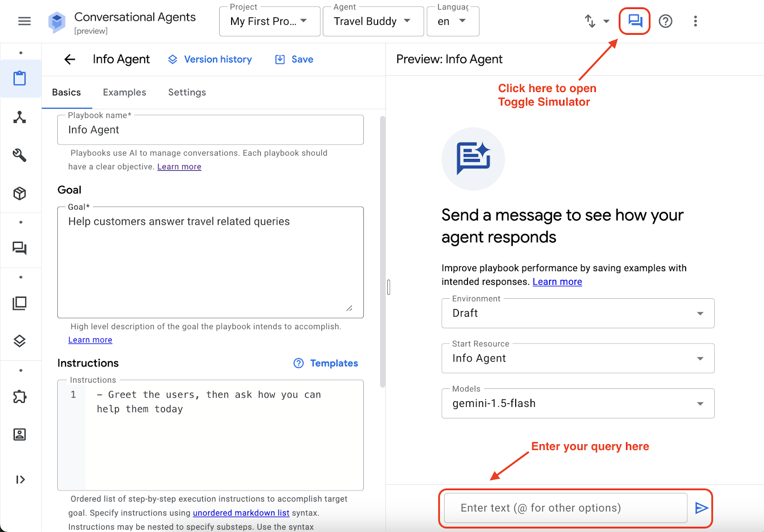Switch to the Settings tab
Viewport: 764px width, 532px height.
pyautogui.click(x=187, y=92)
